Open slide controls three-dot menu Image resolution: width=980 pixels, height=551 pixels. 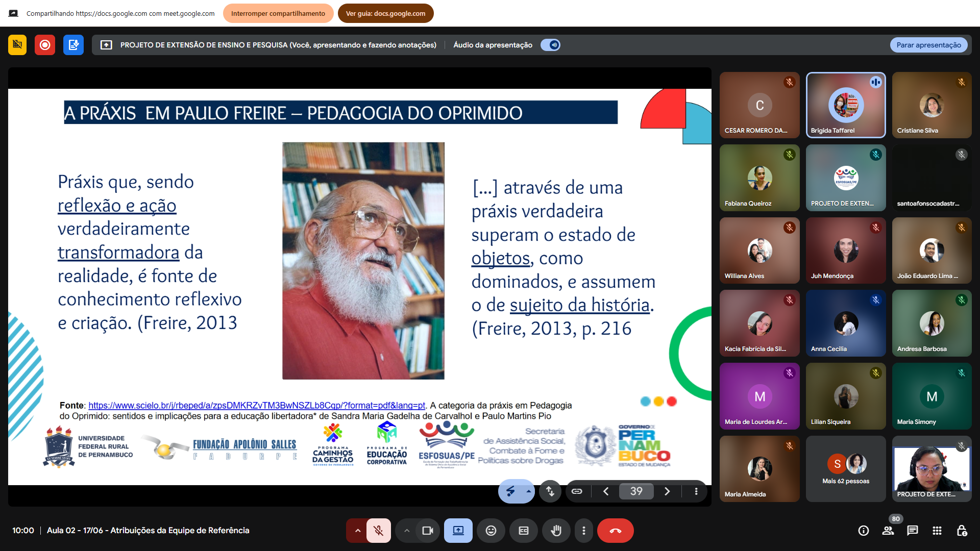pos(696,491)
